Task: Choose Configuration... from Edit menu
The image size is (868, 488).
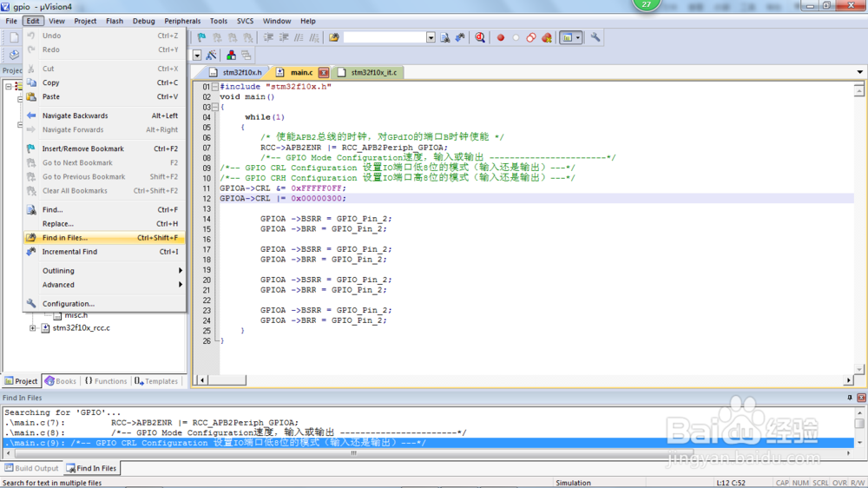Action: pyautogui.click(x=105, y=304)
